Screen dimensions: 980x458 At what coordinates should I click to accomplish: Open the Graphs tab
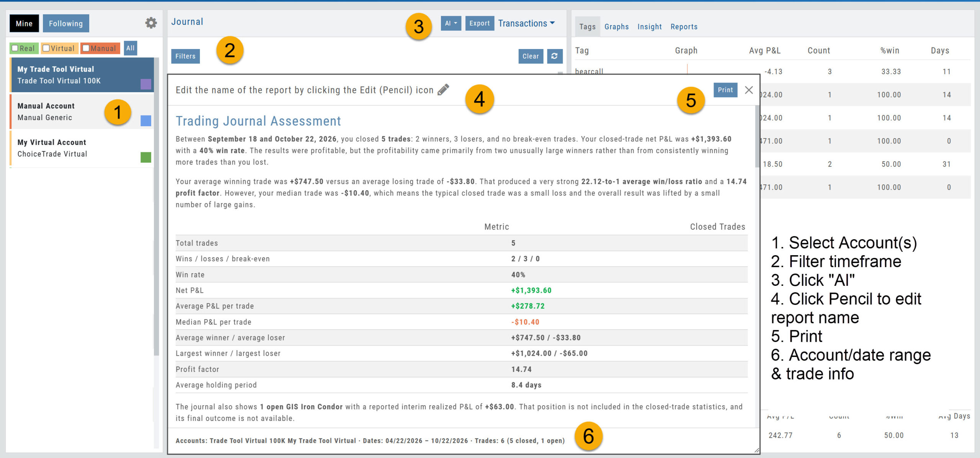(616, 26)
